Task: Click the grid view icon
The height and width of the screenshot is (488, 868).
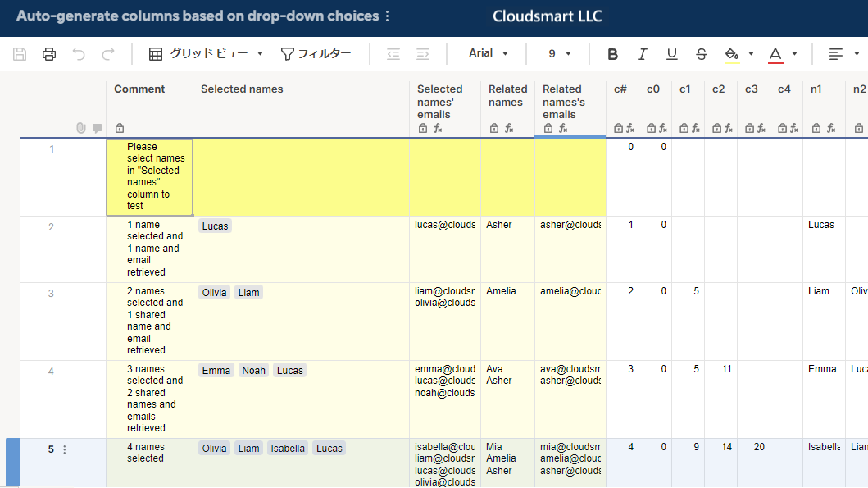Action: click(x=155, y=52)
